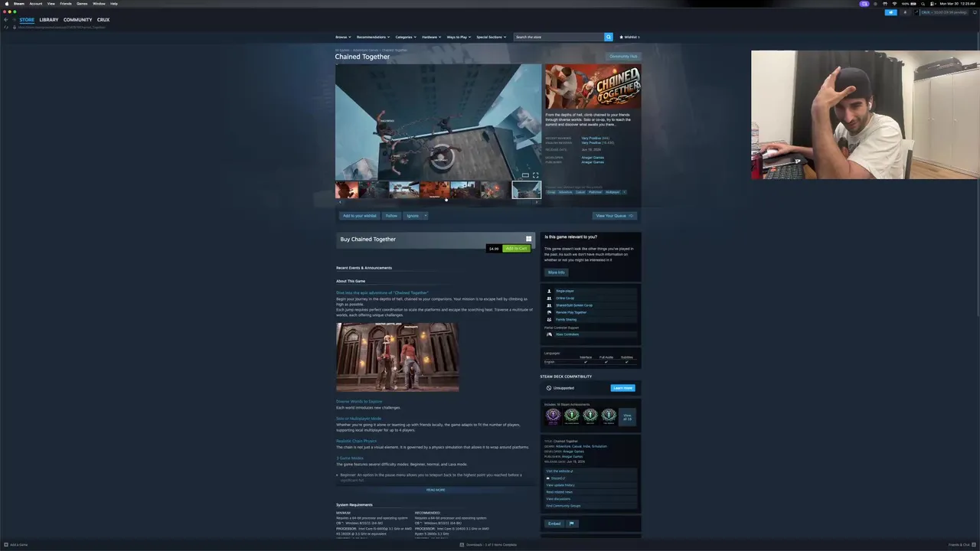Viewport: 980px width, 551px height.
Task: Open the first purple achievement badge
Action: (x=553, y=416)
